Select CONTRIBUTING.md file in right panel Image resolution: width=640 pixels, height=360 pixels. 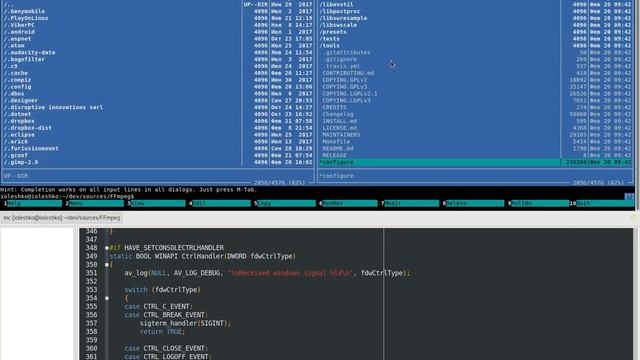[x=348, y=73]
